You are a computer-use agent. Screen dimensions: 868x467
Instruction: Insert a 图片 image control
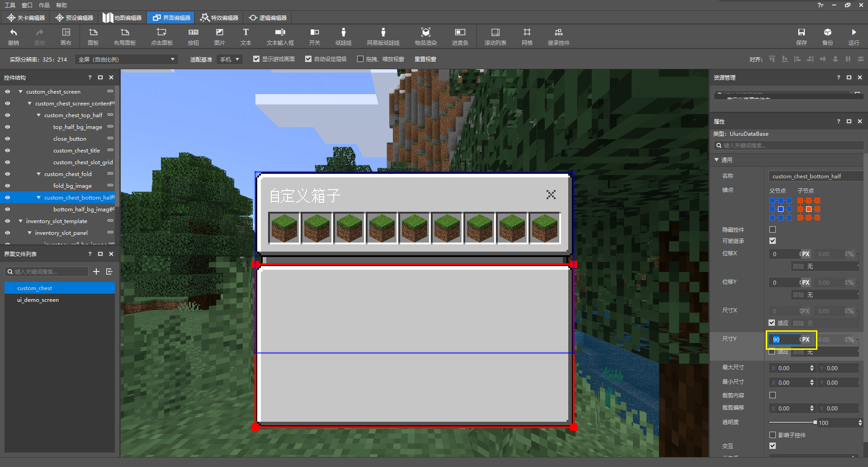coord(220,37)
